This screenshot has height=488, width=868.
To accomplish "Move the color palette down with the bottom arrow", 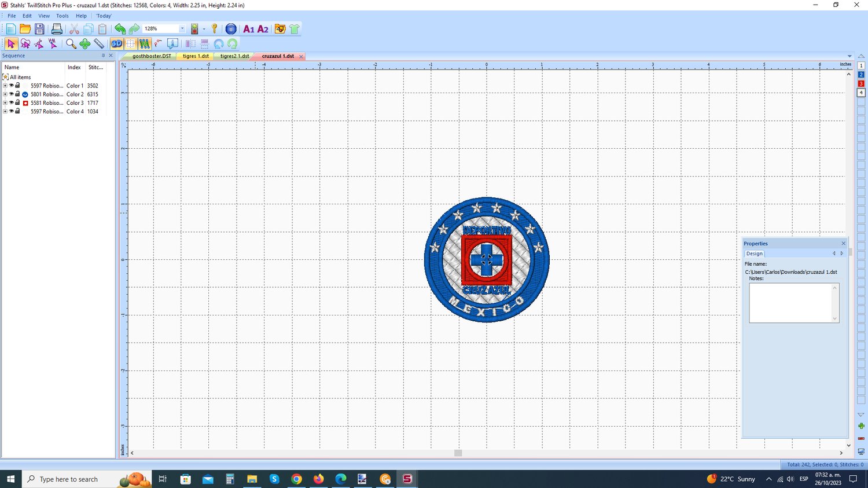I will pyautogui.click(x=861, y=415).
